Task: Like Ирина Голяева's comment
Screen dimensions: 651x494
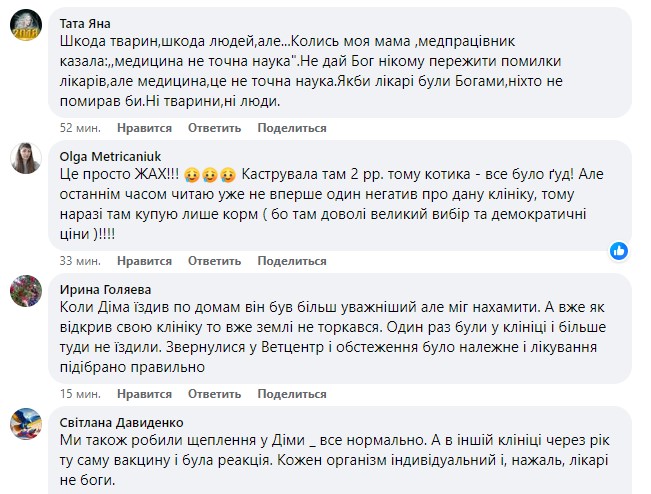Action: pyautogui.click(x=144, y=394)
